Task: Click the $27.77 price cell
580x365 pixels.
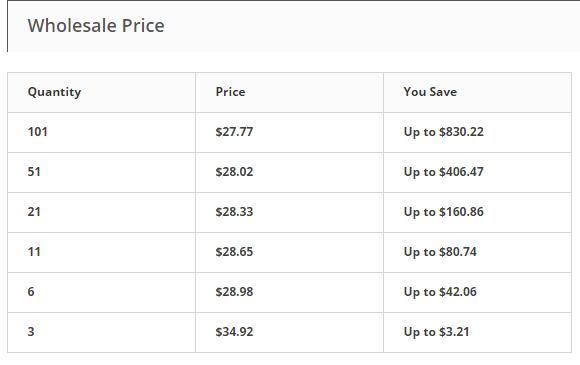Action: [289, 132]
